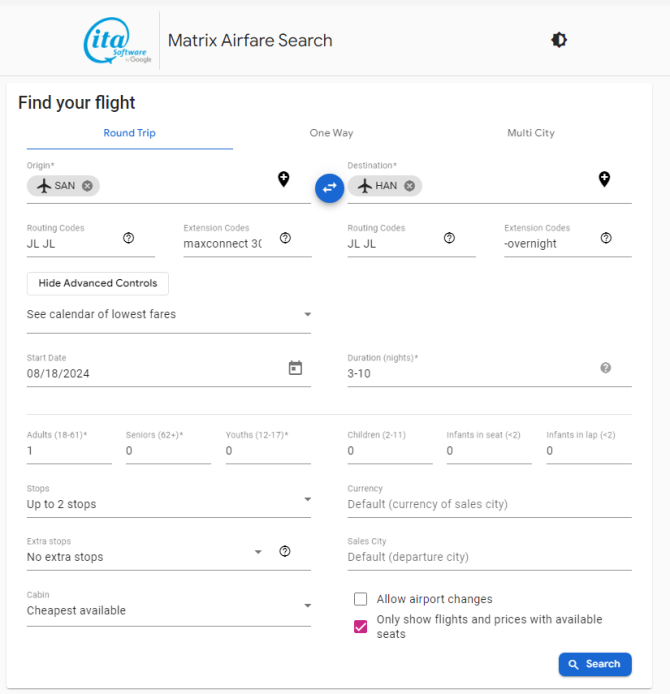Open help for origin Routing Codes
The height and width of the screenshot is (694, 670).
(x=129, y=238)
